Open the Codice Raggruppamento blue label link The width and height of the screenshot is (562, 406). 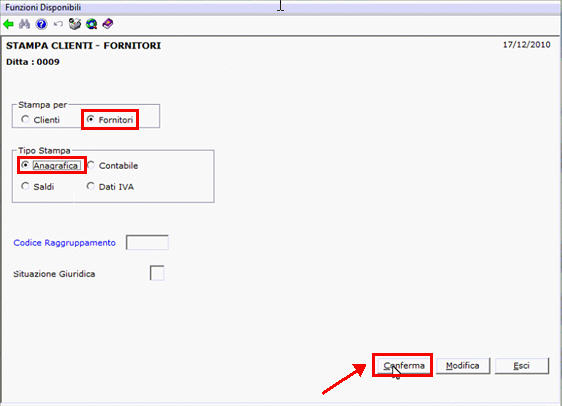click(x=65, y=243)
